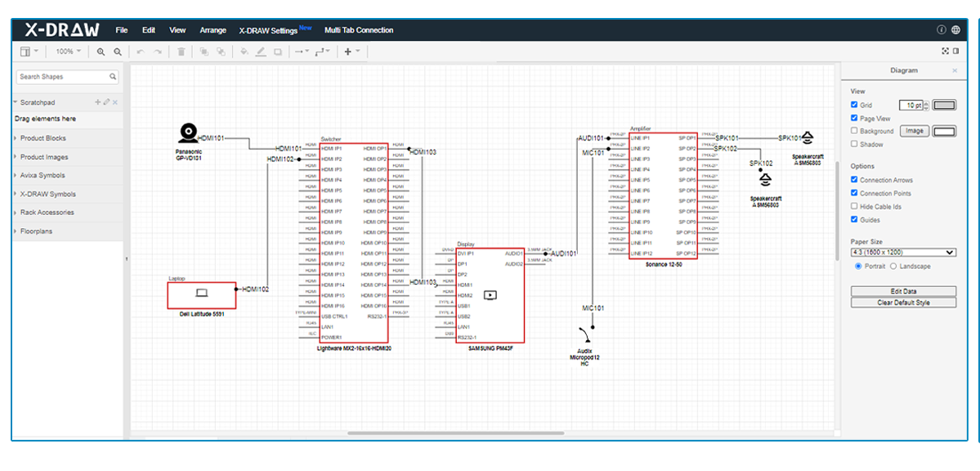The image size is (980, 471).
Task: Click the globe language icon
Action: tap(956, 29)
